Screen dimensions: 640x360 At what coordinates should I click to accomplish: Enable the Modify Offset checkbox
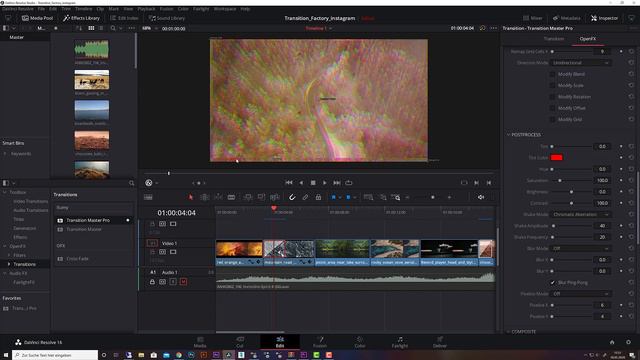click(x=552, y=108)
